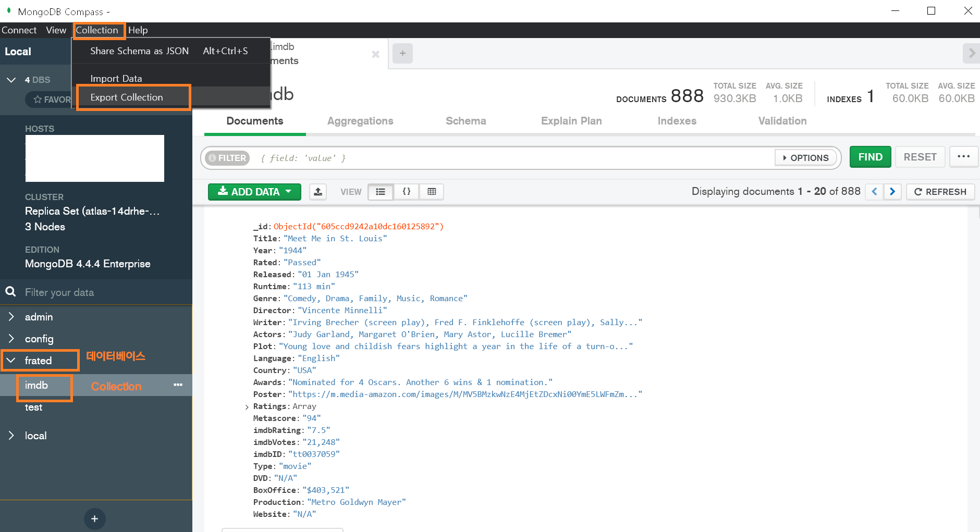Click the sidebar Filter your data field
Viewport: 980px width, 532px height.
104,292
